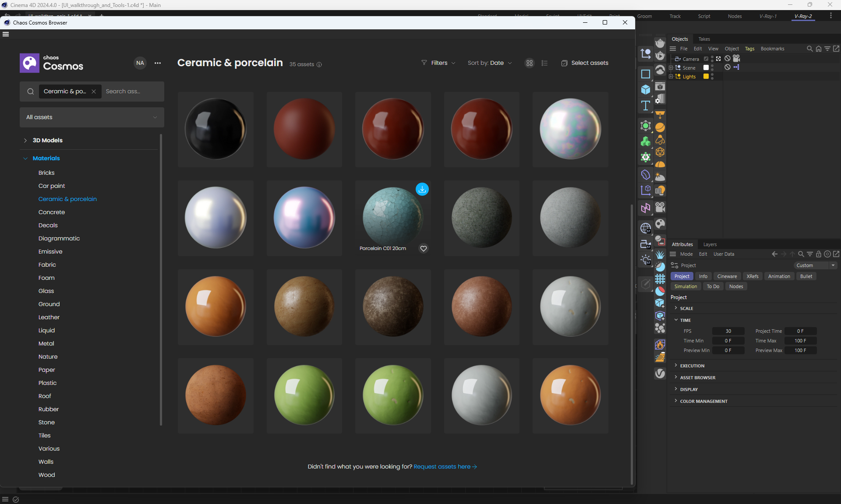This screenshot has height=504, width=841.
Task: Click the Lights yellow layer color swatch
Action: pos(706,76)
